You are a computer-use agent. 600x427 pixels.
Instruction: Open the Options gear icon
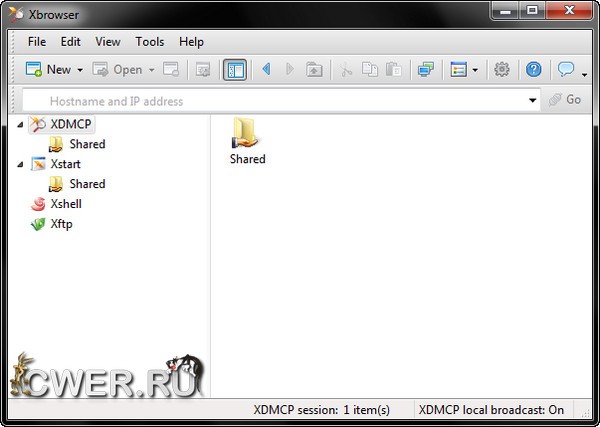[x=502, y=70]
